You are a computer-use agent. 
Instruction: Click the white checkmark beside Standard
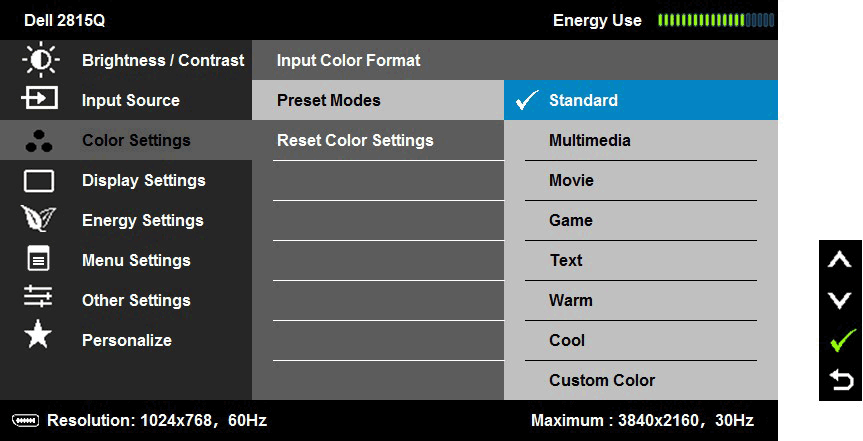(527, 100)
